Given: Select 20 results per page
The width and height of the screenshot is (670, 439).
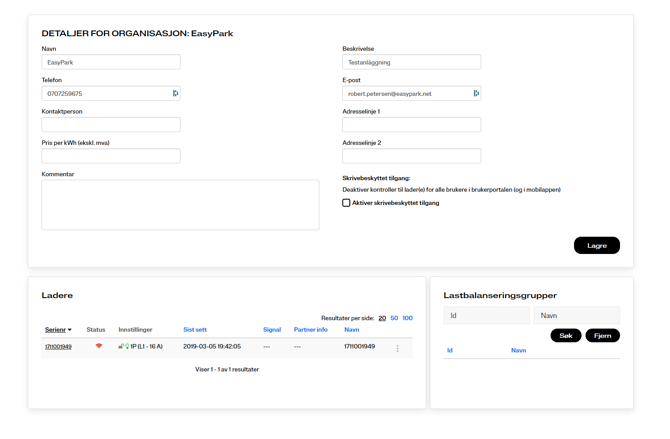Looking at the screenshot, I should (x=382, y=318).
